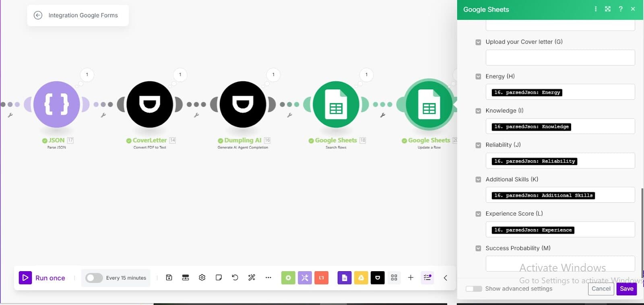The height and width of the screenshot is (305, 644).
Task: Open the purple Google Forms favorite icon
Action: (345, 278)
